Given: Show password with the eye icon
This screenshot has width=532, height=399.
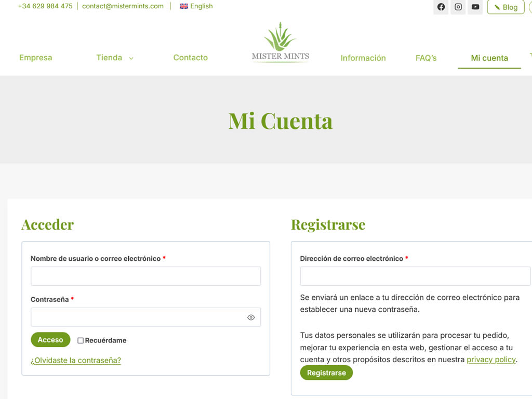Looking at the screenshot, I should pos(251,317).
